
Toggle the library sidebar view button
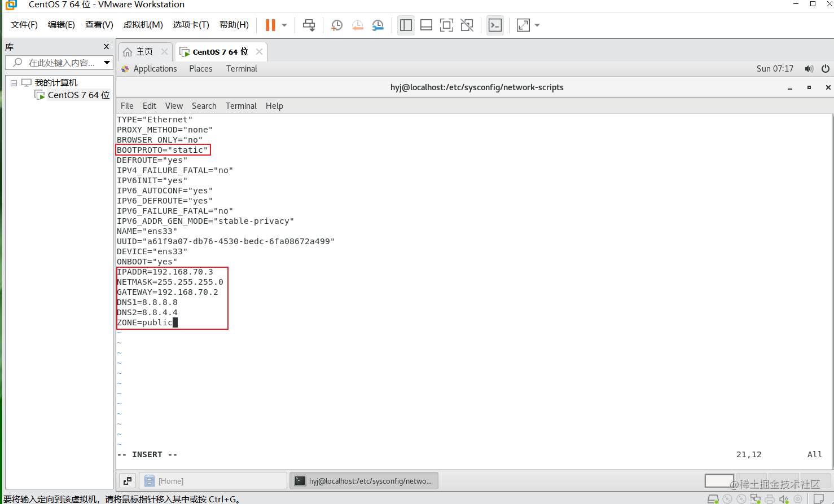pyautogui.click(x=406, y=25)
